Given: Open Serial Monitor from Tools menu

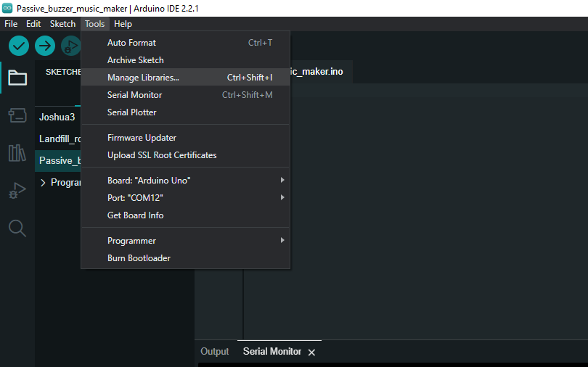Looking at the screenshot, I should click(x=185, y=95).
